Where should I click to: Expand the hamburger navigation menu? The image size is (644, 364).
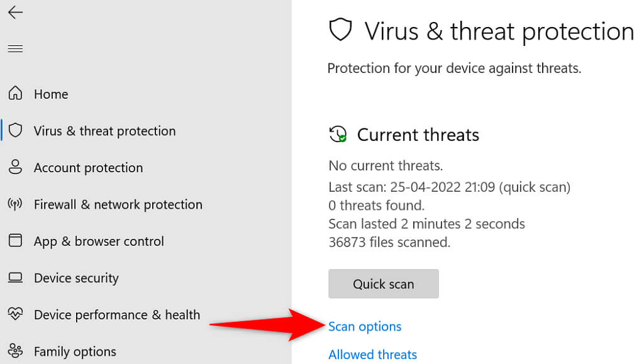(x=15, y=48)
